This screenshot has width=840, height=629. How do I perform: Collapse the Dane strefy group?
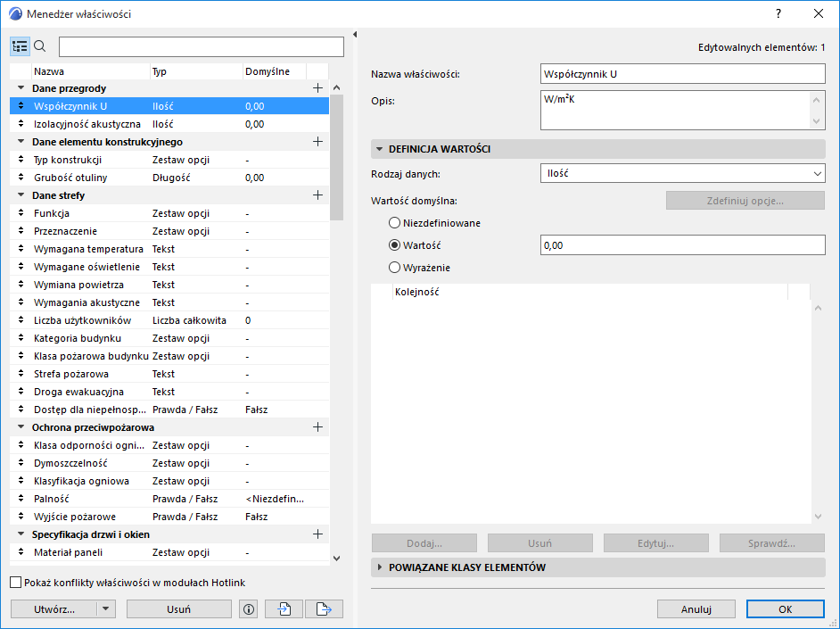(x=21, y=195)
